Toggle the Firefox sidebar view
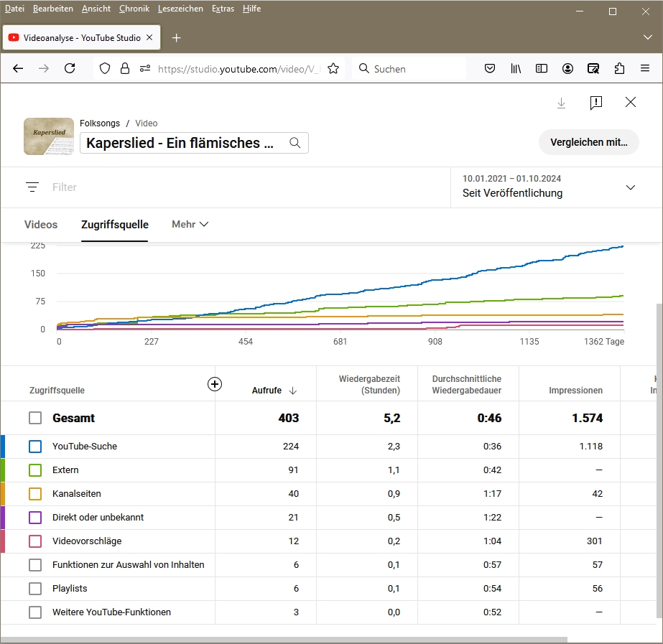 541,68
